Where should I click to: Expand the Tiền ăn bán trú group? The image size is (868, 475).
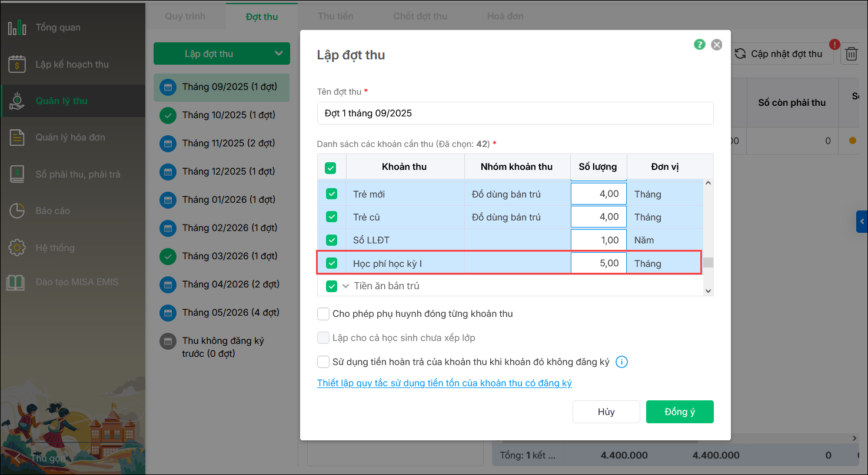click(346, 286)
